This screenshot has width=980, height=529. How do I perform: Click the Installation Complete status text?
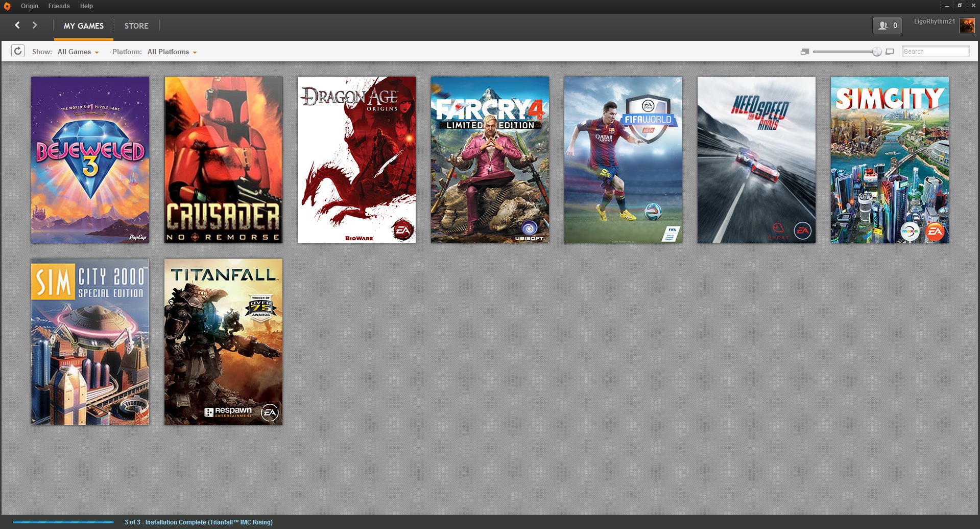click(x=199, y=522)
